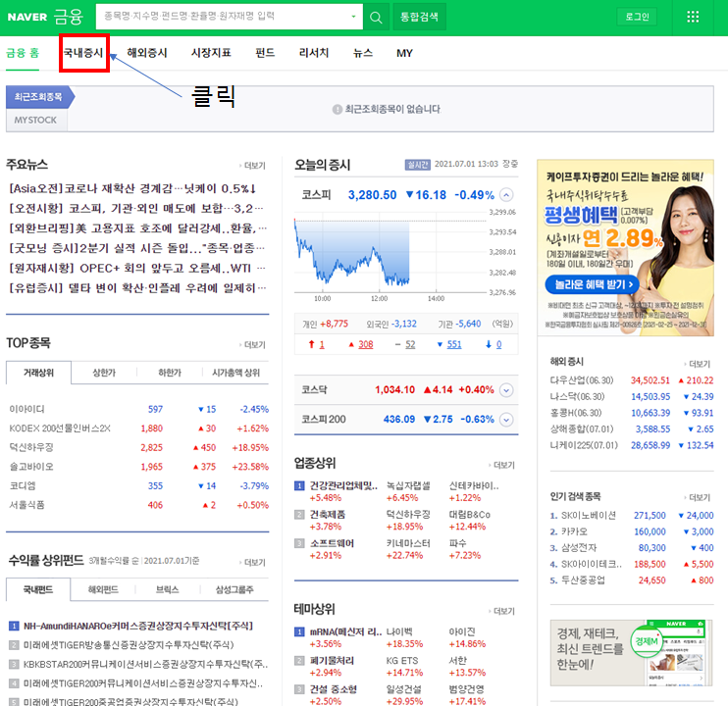This screenshot has height=706, width=728.
Task: Expand the 코스피 200 row chevron
Action: tap(506, 420)
